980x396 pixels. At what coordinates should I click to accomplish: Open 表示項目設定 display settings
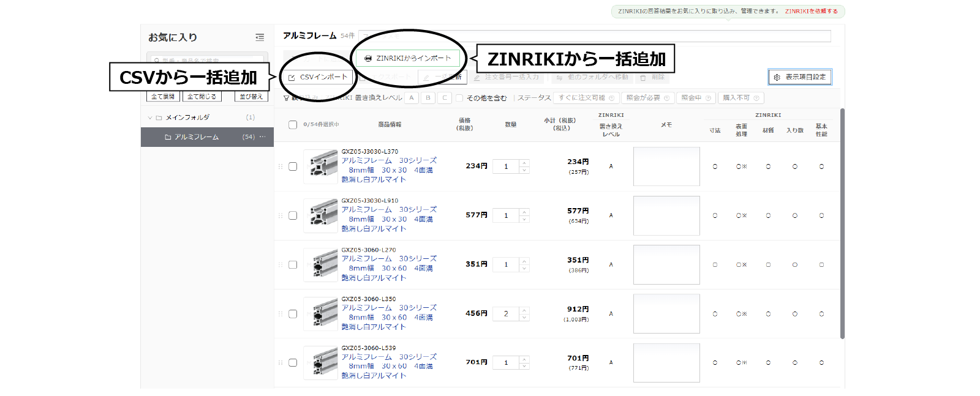[800, 77]
